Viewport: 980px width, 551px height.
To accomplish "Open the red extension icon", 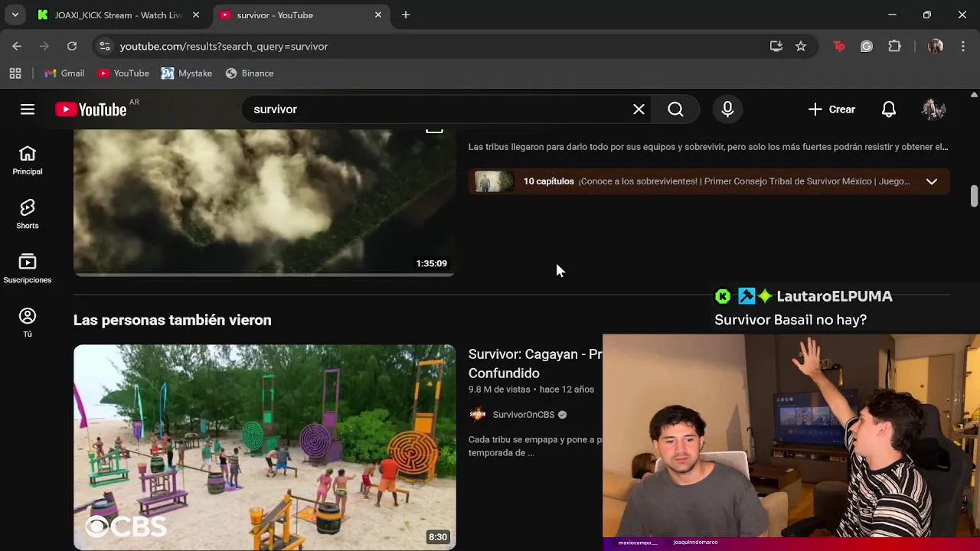I will [x=839, y=47].
